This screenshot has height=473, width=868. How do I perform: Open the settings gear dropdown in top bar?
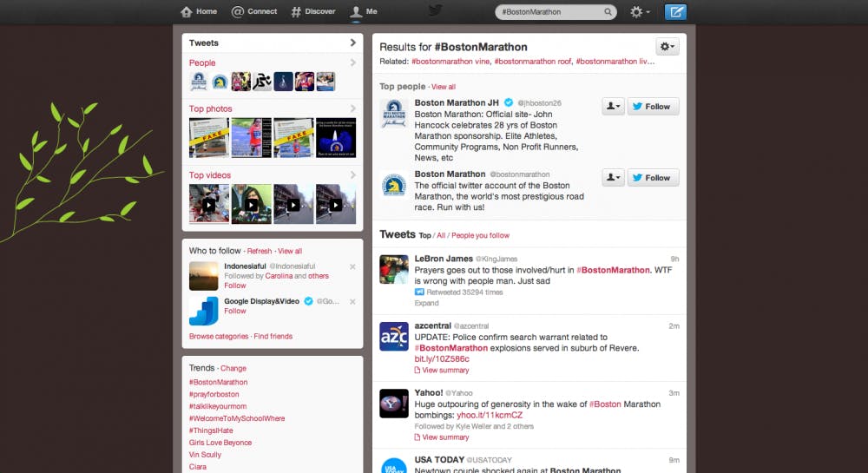pos(640,12)
